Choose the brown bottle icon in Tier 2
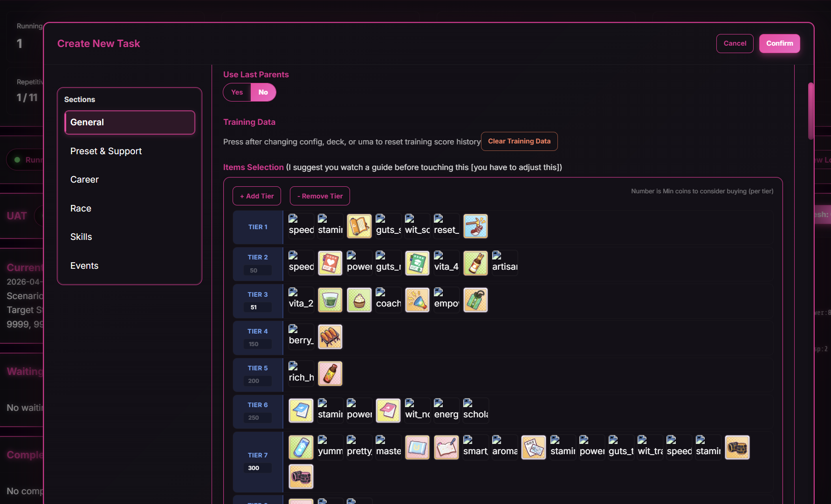 click(x=475, y=263)
